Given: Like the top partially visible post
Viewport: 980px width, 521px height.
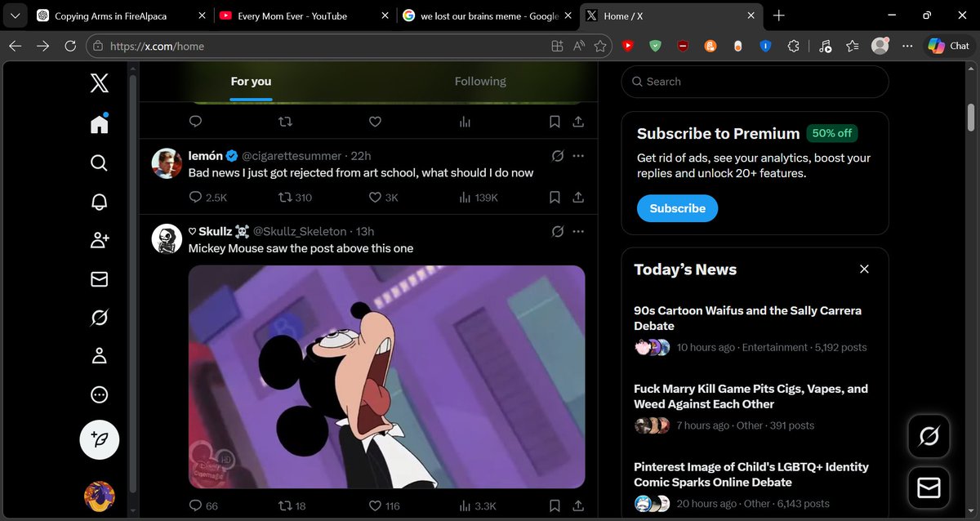Looking at the screenshot, I should click(375, 122).
